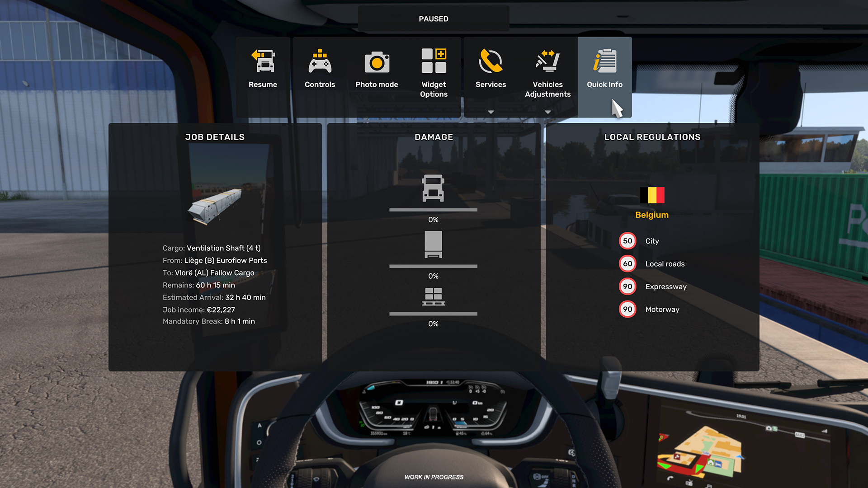
Task: Click the 60 Local roads speed sign
Action: point(627,263)
